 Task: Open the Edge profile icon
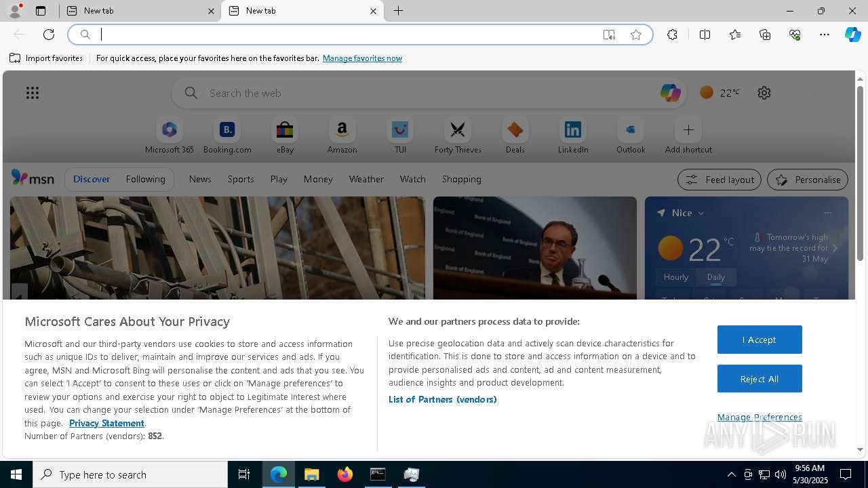click(14, 11)
